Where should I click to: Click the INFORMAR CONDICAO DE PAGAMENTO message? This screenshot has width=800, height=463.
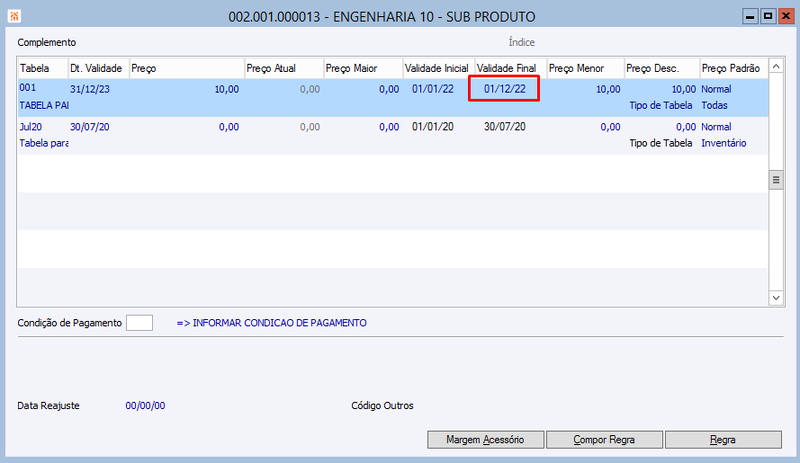[271, 323]
